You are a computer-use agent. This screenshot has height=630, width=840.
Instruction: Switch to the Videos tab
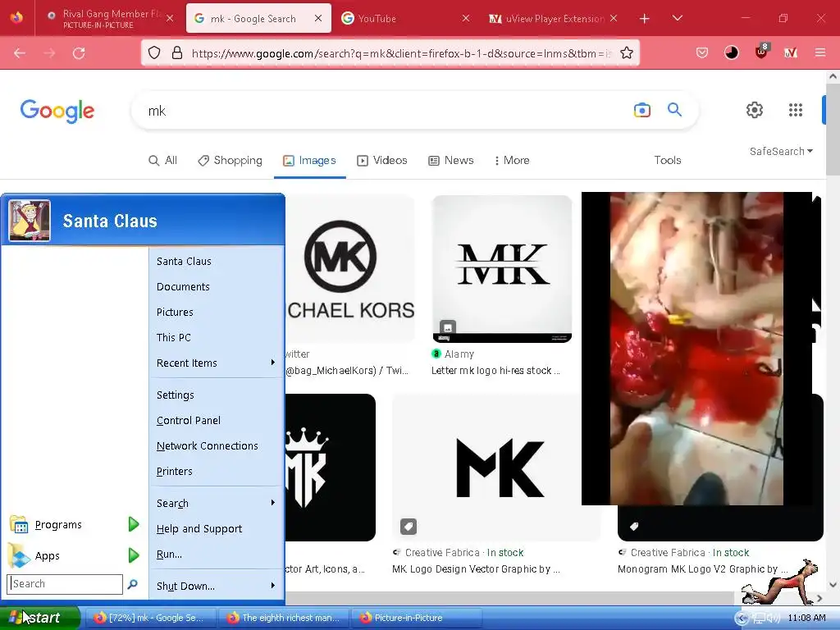pos(382,160)
